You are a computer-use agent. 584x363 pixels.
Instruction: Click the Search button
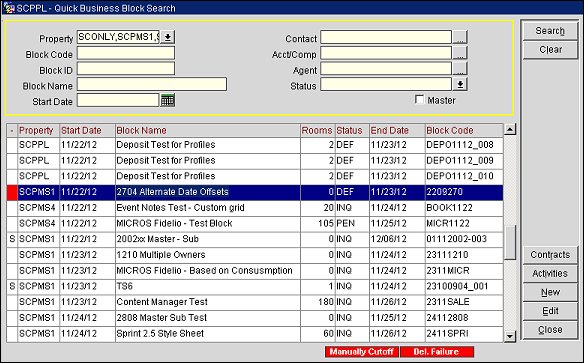pyautogui.click(x=550, y=31)
